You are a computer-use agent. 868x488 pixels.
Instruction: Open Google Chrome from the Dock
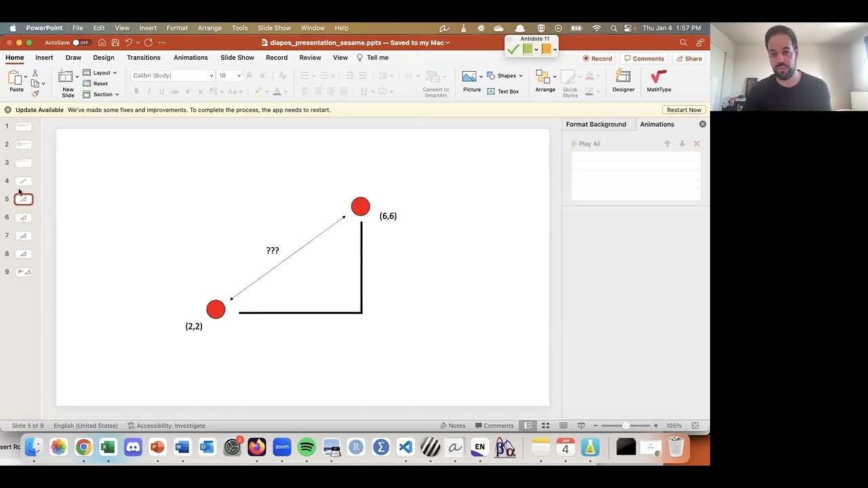point(83,447)
